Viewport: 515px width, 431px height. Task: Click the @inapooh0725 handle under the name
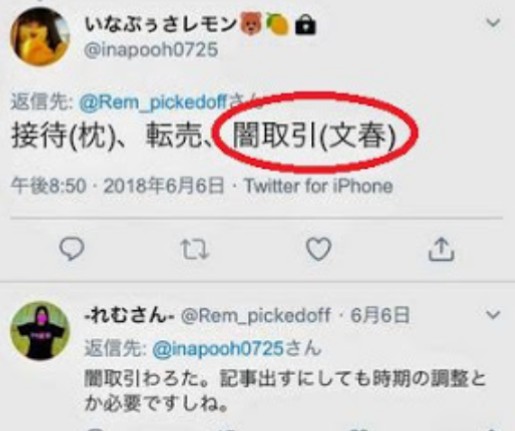151,50
